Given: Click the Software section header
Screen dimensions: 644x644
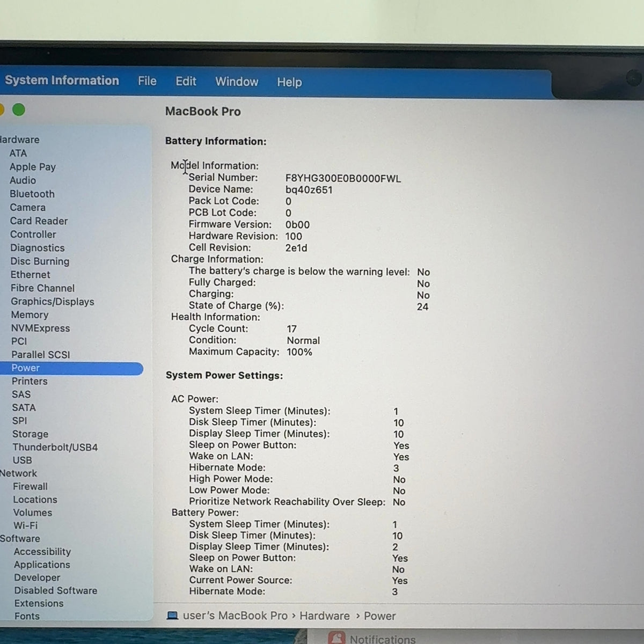Looking at the screenshot, I should (x=20, y=538).
